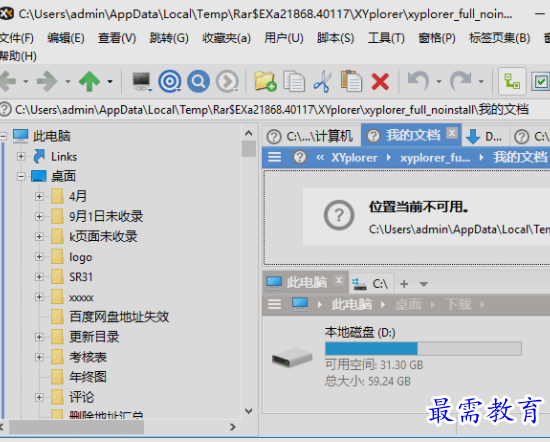Click question mark icon in address bar
Screen dimensions: 550x442
(x=6, y=109)
